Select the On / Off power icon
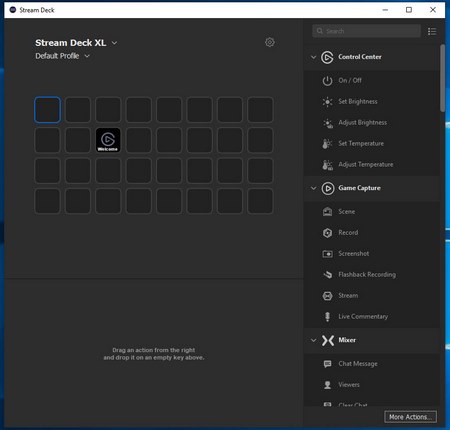 pyautogui.click(x=327, y=81)
